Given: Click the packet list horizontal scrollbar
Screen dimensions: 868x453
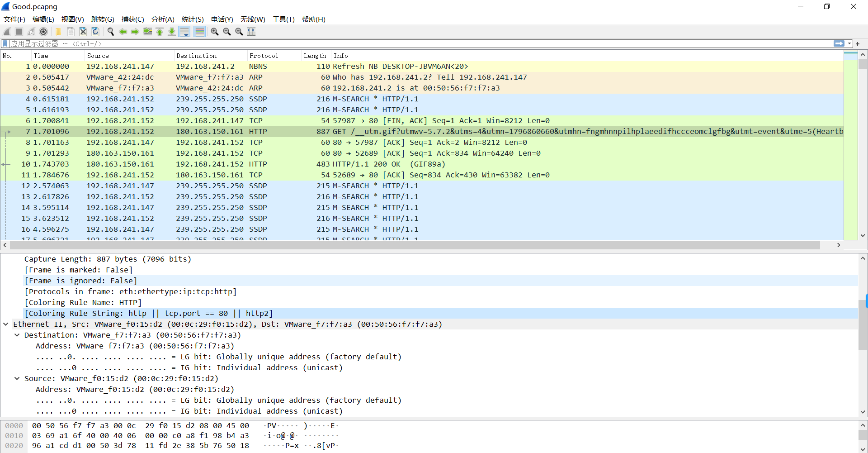Looking at the screenshot, I should tap(415, 245).
